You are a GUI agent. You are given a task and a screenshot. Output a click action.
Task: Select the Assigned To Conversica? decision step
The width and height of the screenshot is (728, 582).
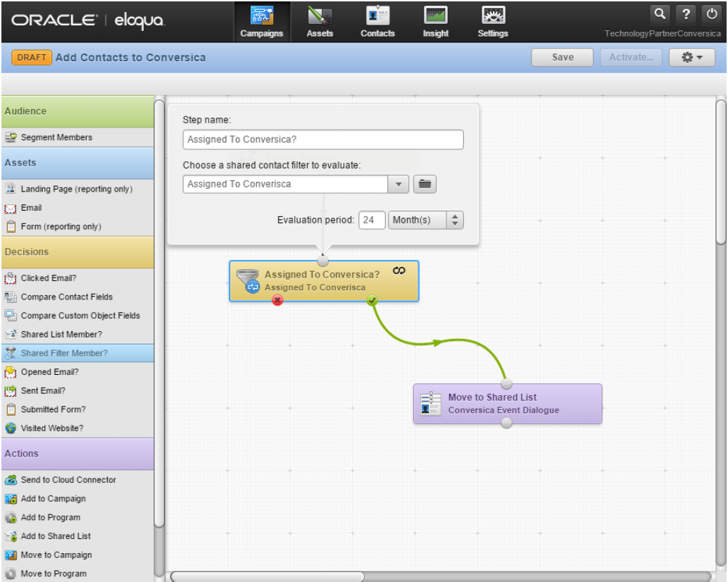(324, 281)
